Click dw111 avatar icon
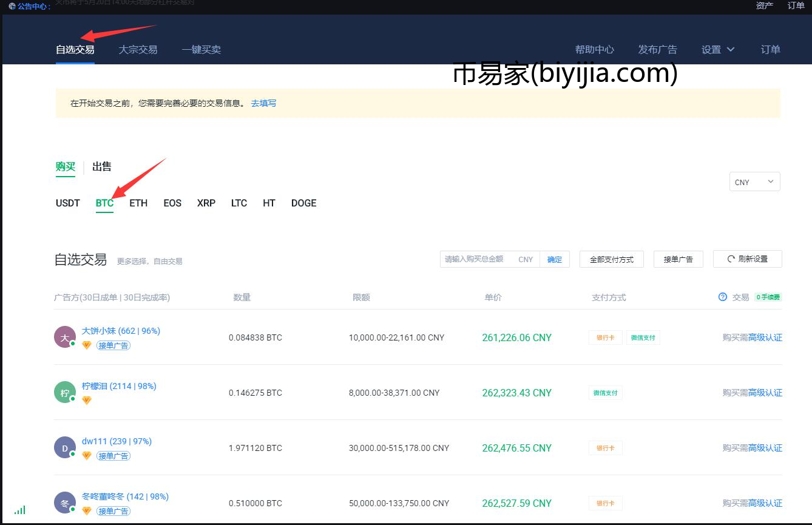The width and height of the screenshot is (812, 525). (64, 448)
